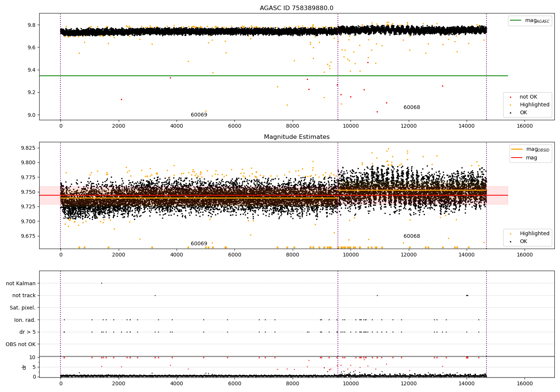Click the "not track" row label
Viewport: 560px width, 392px height.
[24, 296]
